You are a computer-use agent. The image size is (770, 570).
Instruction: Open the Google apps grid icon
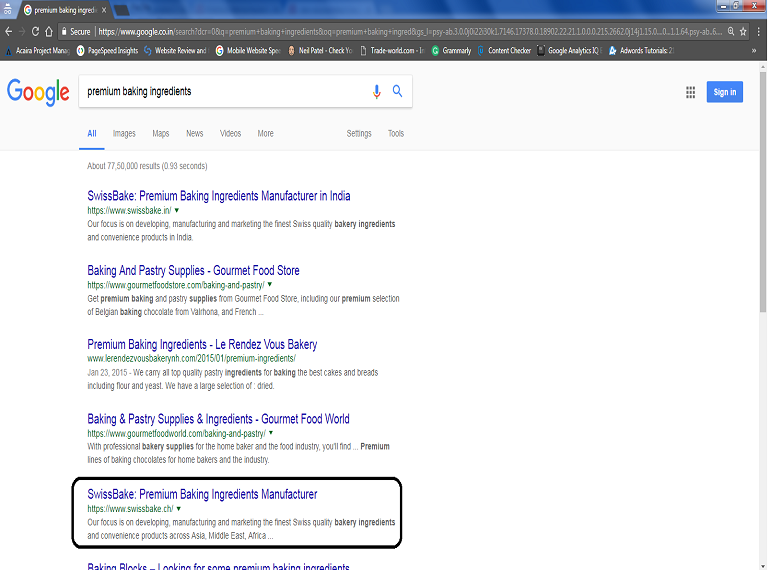click(x=690, y=92)
